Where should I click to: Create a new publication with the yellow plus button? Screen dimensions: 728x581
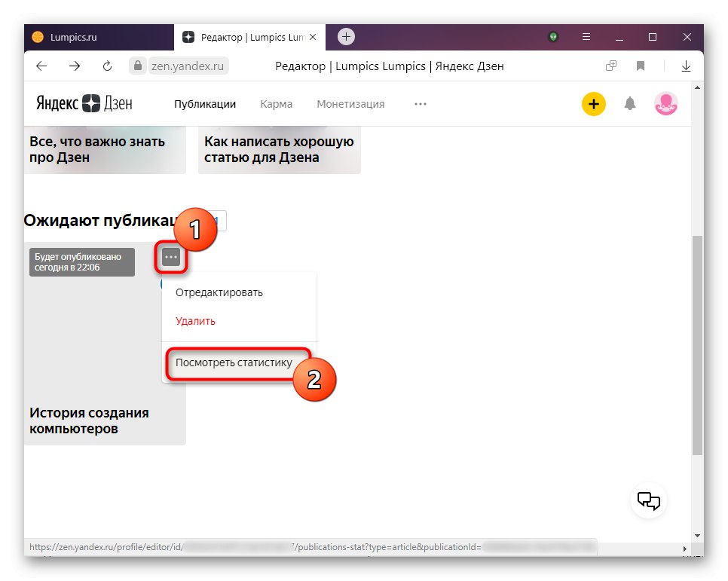[593, 104]
